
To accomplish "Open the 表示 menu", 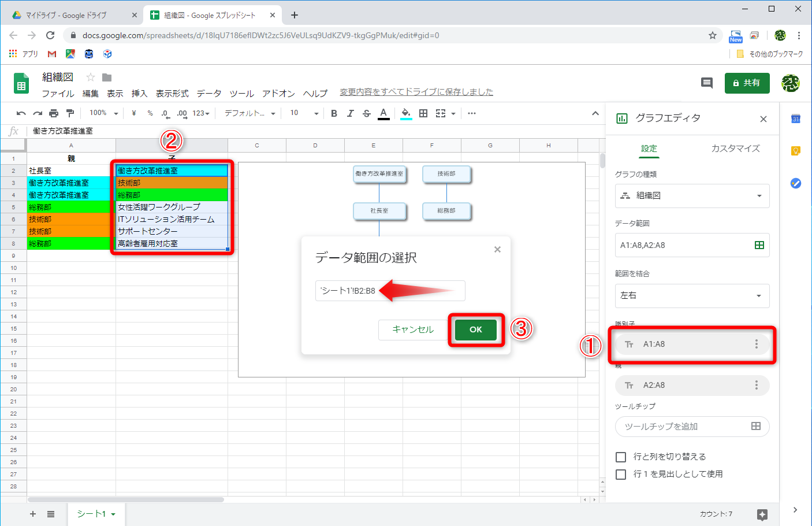I will (115, 93).
